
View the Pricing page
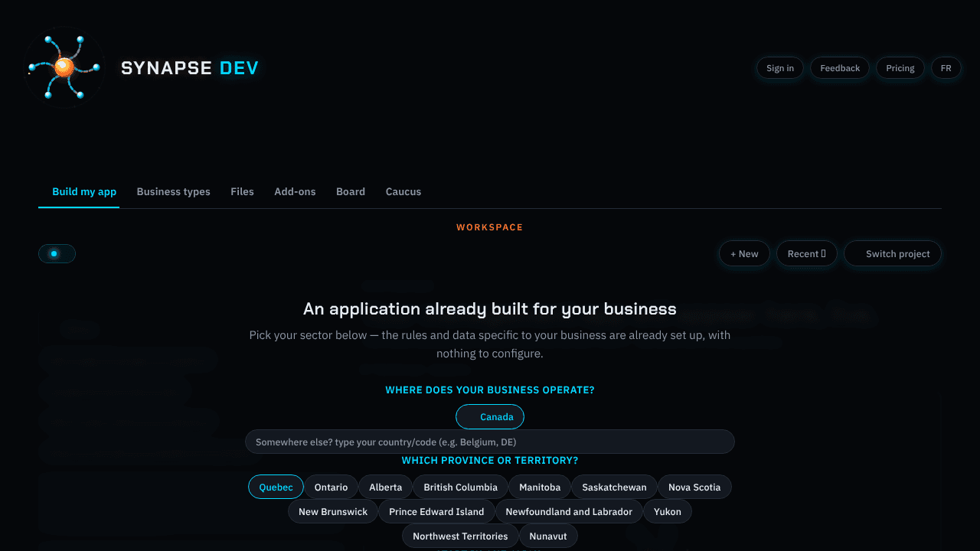(x=900, y=68)
